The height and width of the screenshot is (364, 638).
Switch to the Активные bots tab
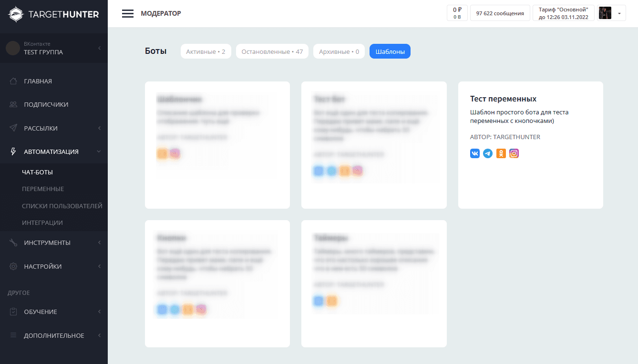(206, 51)
